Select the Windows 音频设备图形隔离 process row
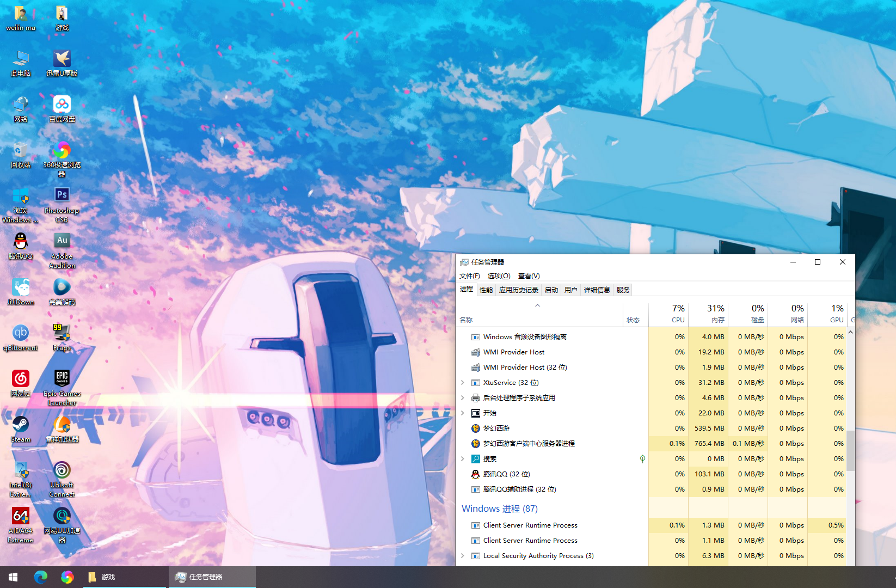The width and height of the screenshot is (896, 588). (651, 337)
